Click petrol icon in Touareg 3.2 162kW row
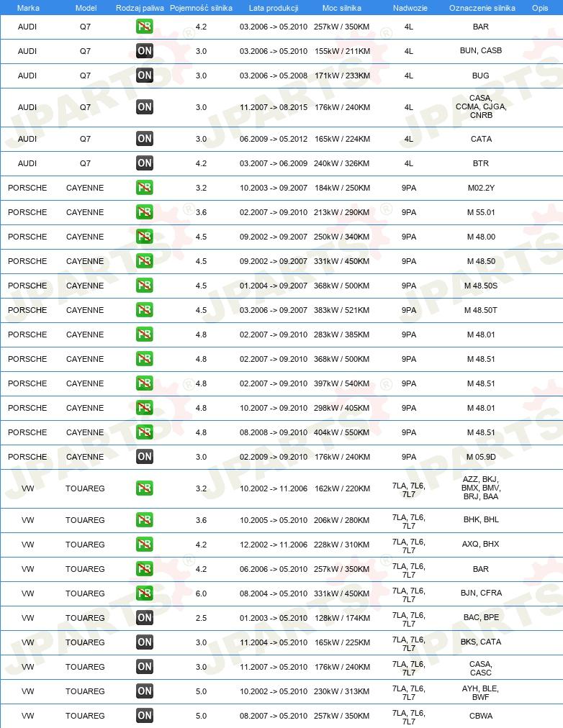Viewport: 563px width, 728px height. pyautogui.click(x=145, y=488)
